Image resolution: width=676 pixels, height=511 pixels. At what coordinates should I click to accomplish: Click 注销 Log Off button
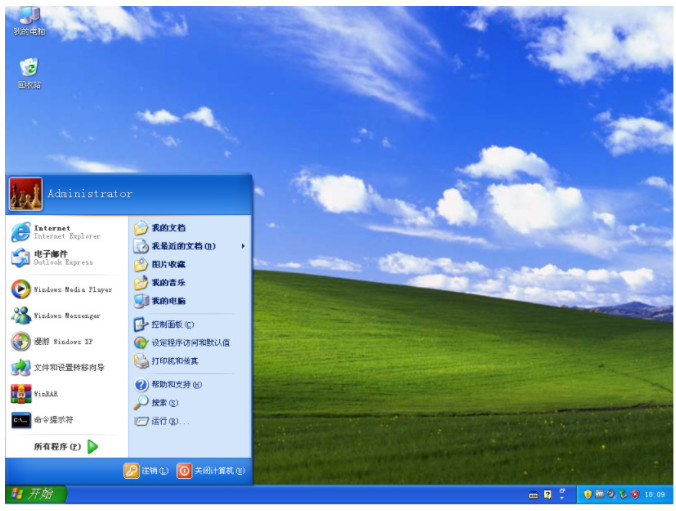click(145, 471)
